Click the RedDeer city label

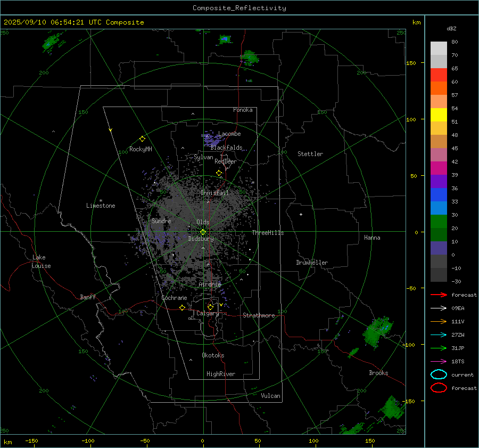[226, 161]
